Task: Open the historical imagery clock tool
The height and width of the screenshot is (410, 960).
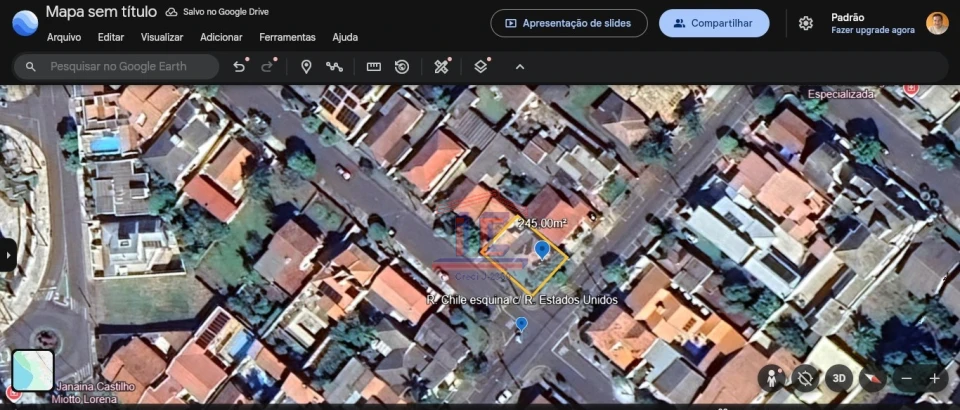Action: [402, 67]
